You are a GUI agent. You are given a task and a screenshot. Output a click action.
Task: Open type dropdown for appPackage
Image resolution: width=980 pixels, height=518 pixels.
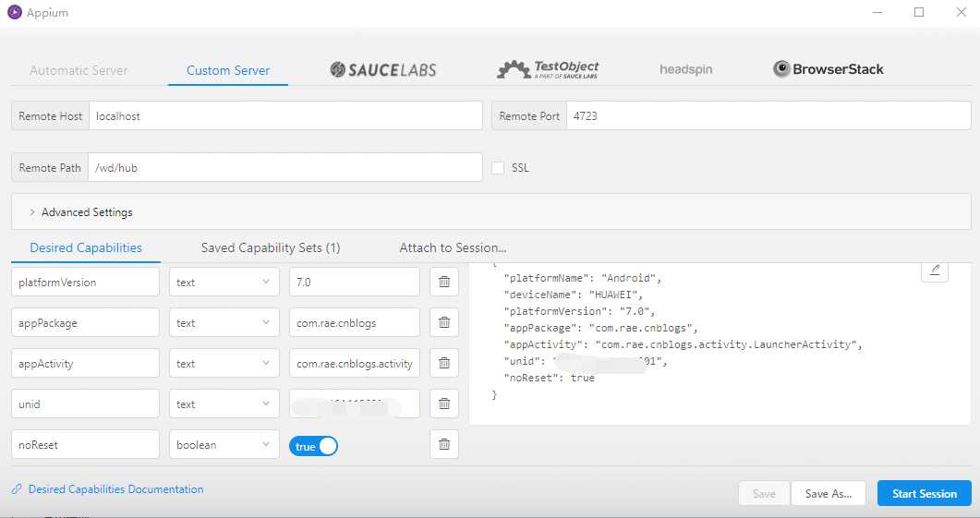click(x=224, y=322)
